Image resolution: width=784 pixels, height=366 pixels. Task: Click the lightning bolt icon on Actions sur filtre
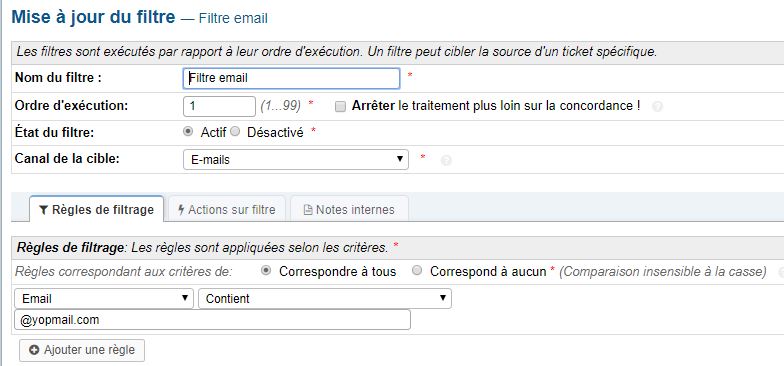(x=181, y=210)
